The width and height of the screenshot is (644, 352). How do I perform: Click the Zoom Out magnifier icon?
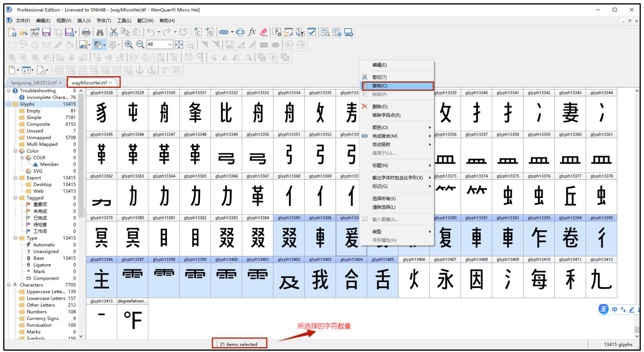[140, 45]
